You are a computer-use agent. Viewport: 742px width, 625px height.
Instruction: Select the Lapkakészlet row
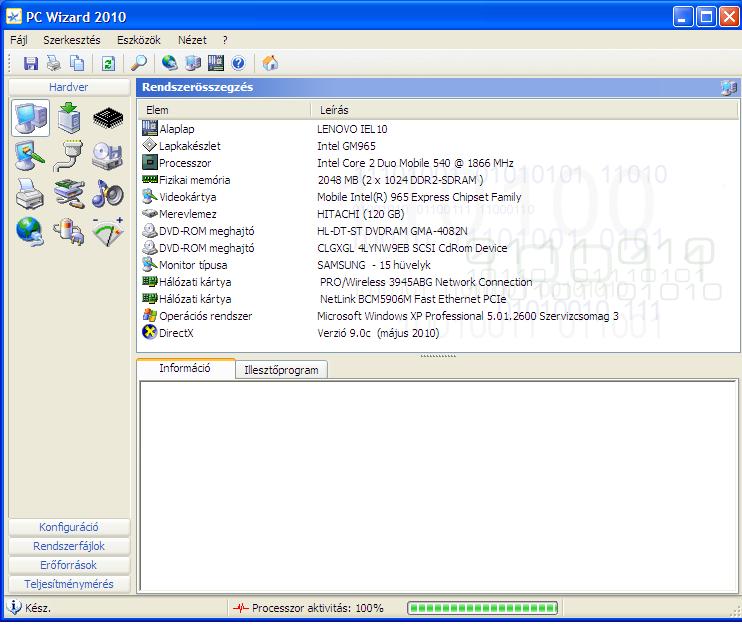[x=438, y=146]
